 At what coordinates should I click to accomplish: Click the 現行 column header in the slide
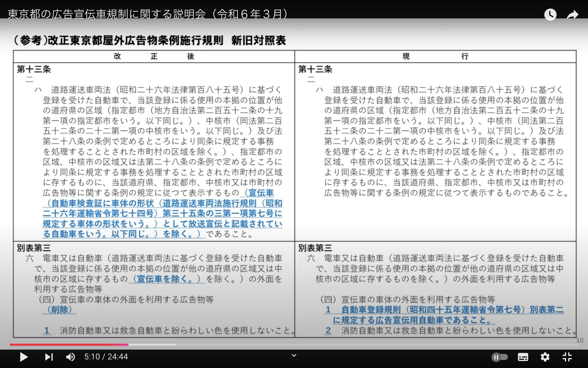pyautogui.click(x=435, y=56)
